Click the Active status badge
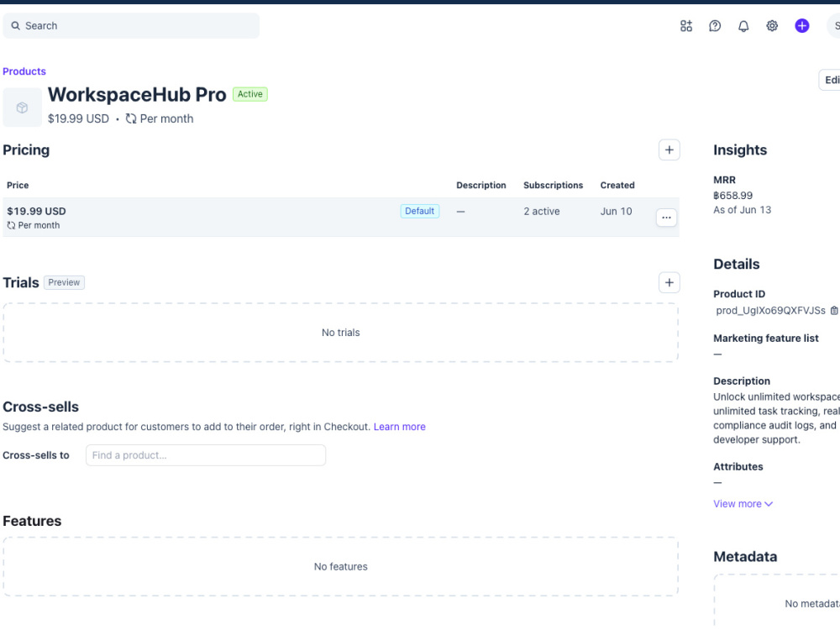Screen dimensions: 840x630 (x=249, y=94)
